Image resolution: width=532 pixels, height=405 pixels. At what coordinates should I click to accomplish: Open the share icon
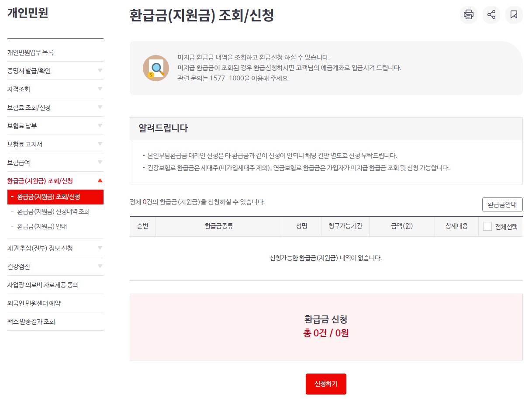tap(491, 15)
